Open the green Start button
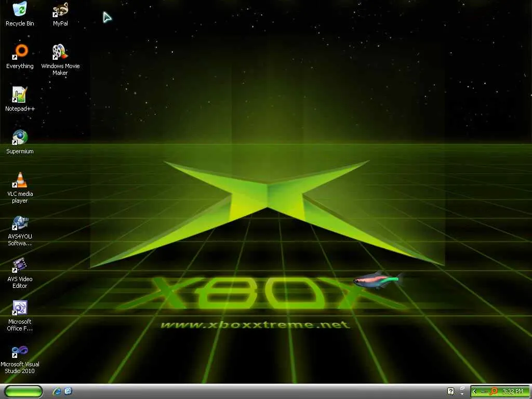 tap(24, 392)
